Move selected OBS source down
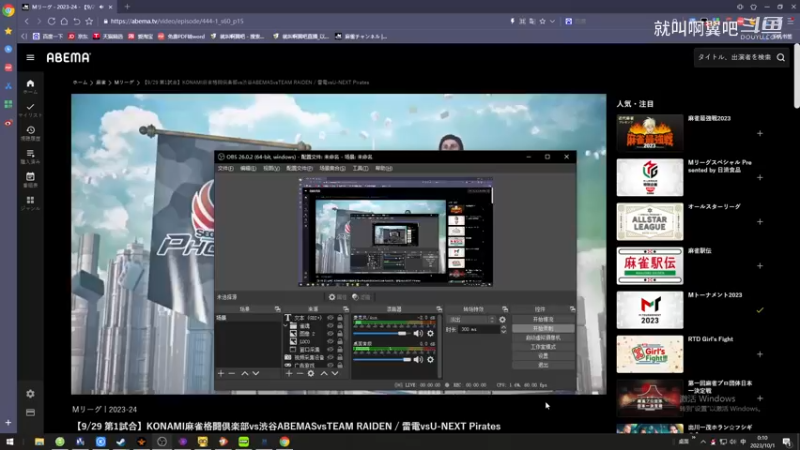Screen dimensions: 800x450 point(335,373)
